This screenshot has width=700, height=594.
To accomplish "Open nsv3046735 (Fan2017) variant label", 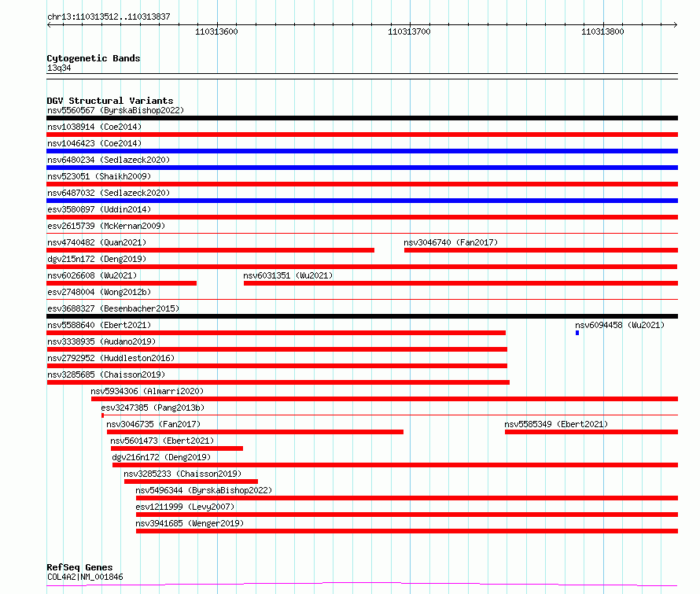I will click(153, 424).
